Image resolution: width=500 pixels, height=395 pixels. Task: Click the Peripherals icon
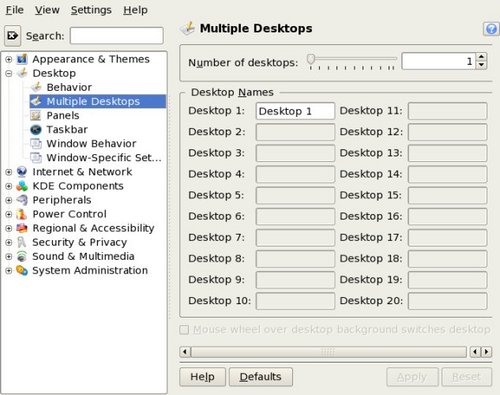(22, 200)
